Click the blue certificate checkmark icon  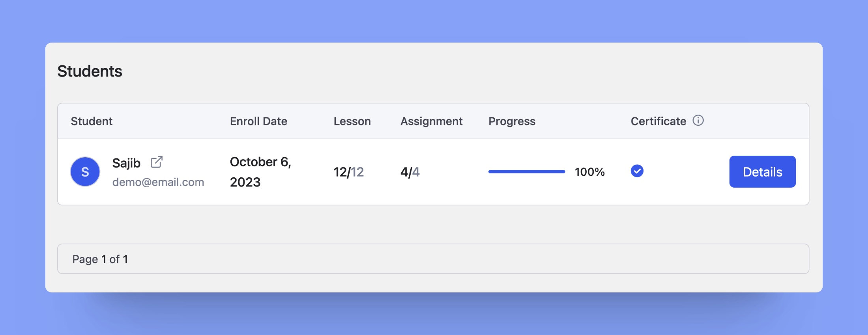(637, 171)
